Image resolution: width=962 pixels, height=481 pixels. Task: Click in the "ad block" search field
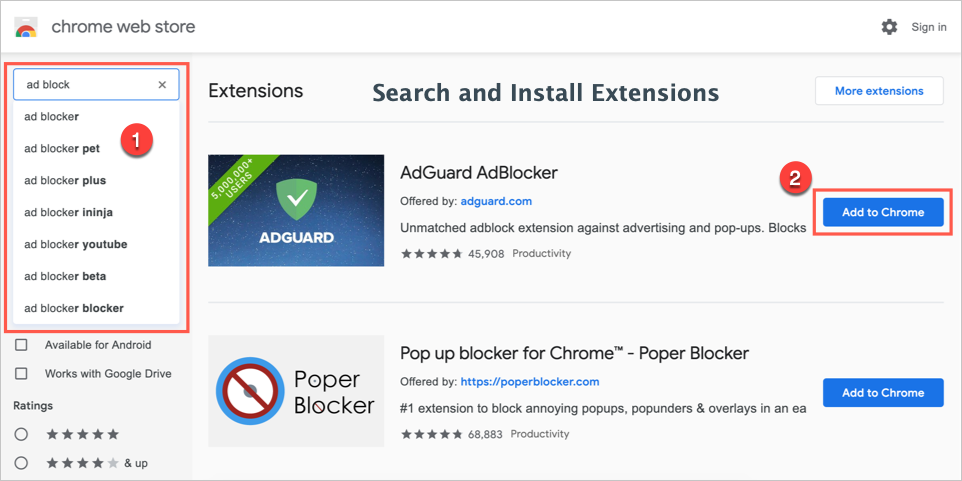(x=85, y=85)
